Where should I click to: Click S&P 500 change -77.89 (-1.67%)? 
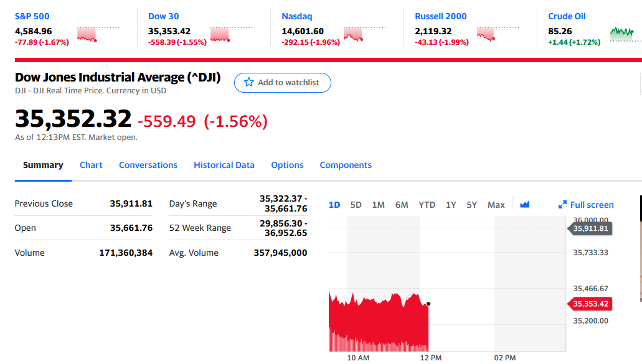(42, 42)
